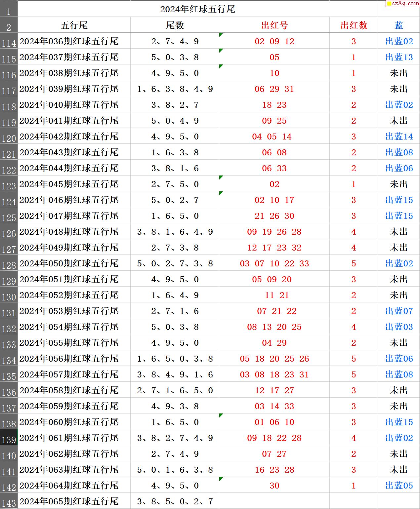This screenshot has width=420, height=509.
Task: Click 出蓝07 cell
Action: point(399,311)
